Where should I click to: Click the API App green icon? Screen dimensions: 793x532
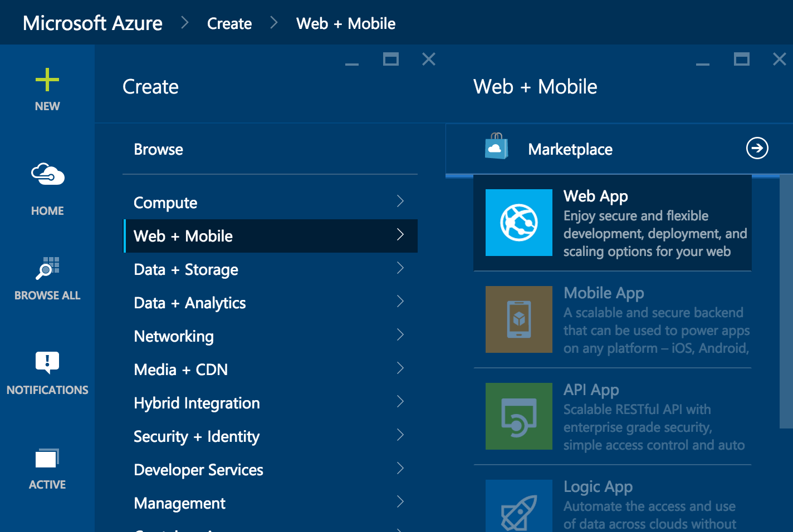click(519, 416)
